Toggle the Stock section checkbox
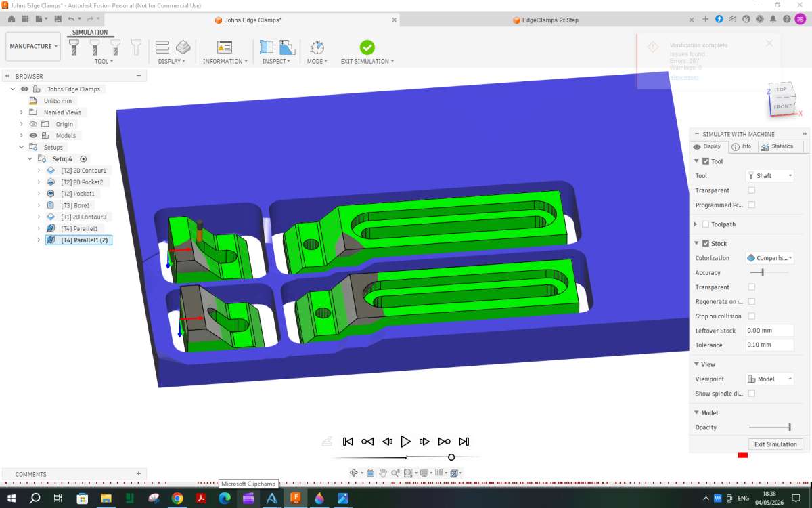The image size is (812, 508). pyautogui.click(x=706, y=243)
